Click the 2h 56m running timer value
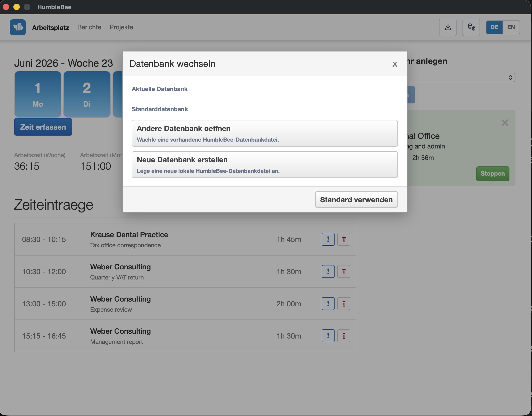The image size is (532, 416). point(423,158)
